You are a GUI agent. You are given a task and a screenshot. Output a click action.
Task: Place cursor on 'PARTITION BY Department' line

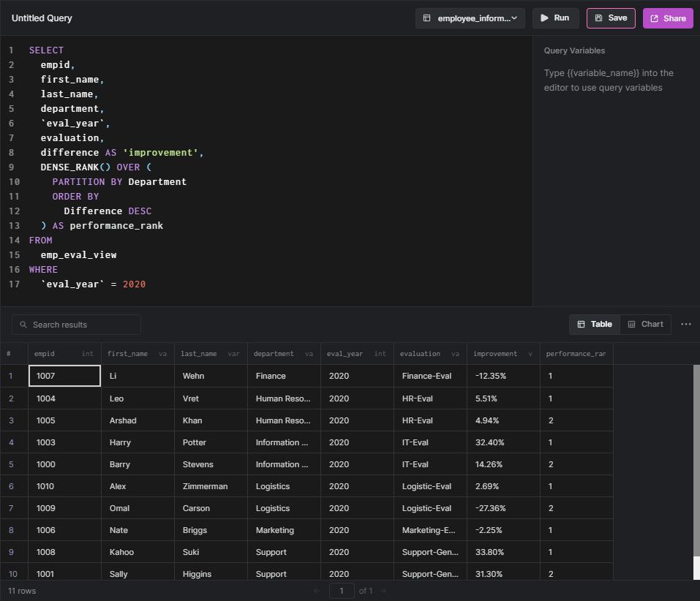119,182
